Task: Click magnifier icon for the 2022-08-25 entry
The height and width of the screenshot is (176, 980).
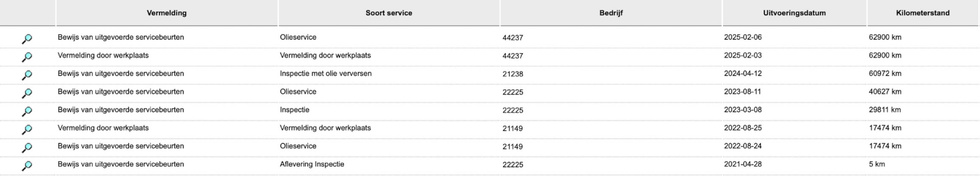Action: coord(27,129)
